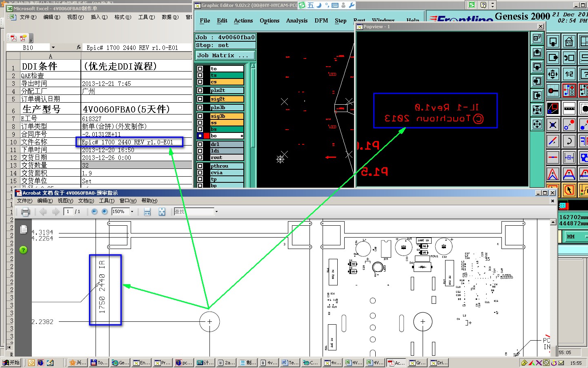588x368 pixels.
Task: Go to next page in Acrobat
Action: pyautogui.click(x=56, y=212)
